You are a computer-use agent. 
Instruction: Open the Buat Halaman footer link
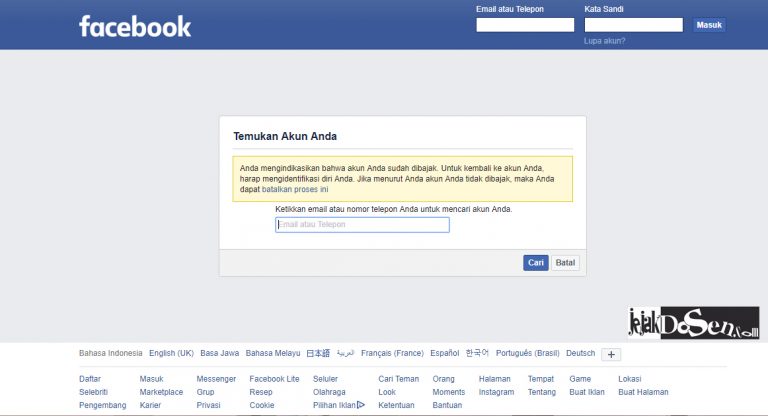pyautogui.click(x=643, y=392)
